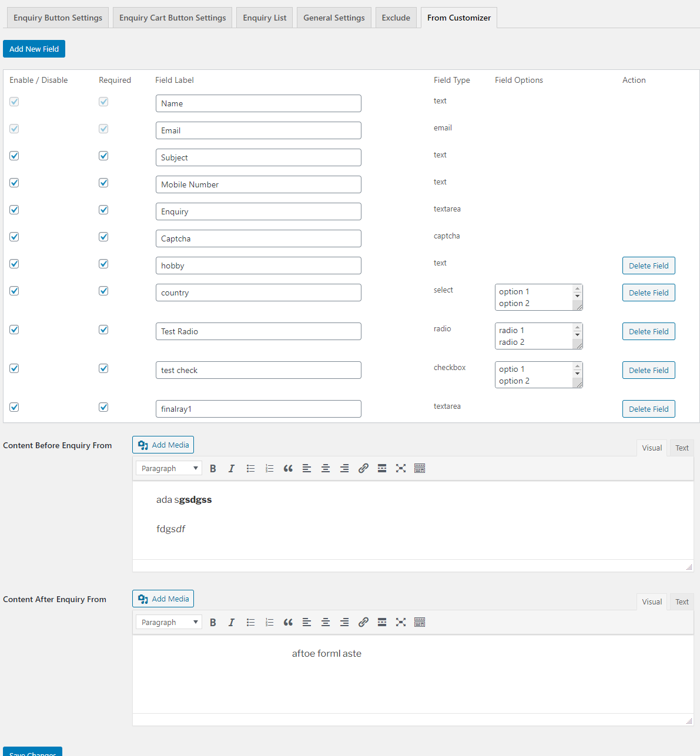Uncheck Required for the Subject field
The width and height of the screenshot is (700, 756).
pyautogui.click(x=103, y=156)
